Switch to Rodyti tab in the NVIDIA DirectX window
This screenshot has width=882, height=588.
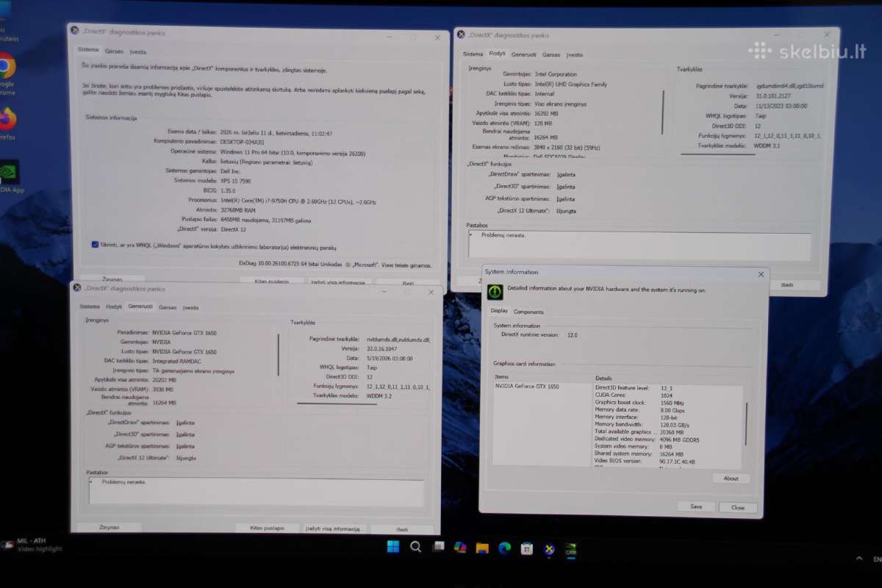[113, 306]
